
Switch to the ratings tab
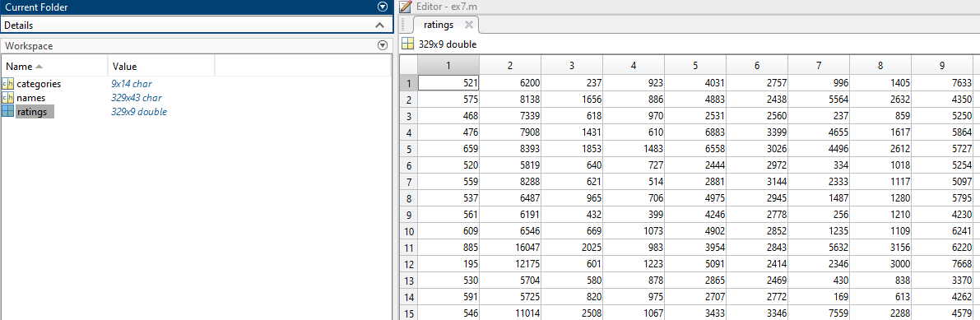point(439,25)
